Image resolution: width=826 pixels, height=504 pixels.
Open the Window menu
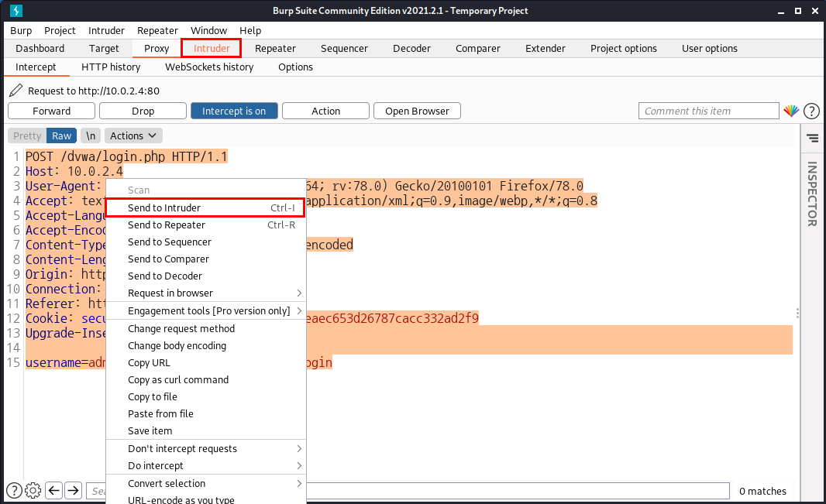(208, 30)
